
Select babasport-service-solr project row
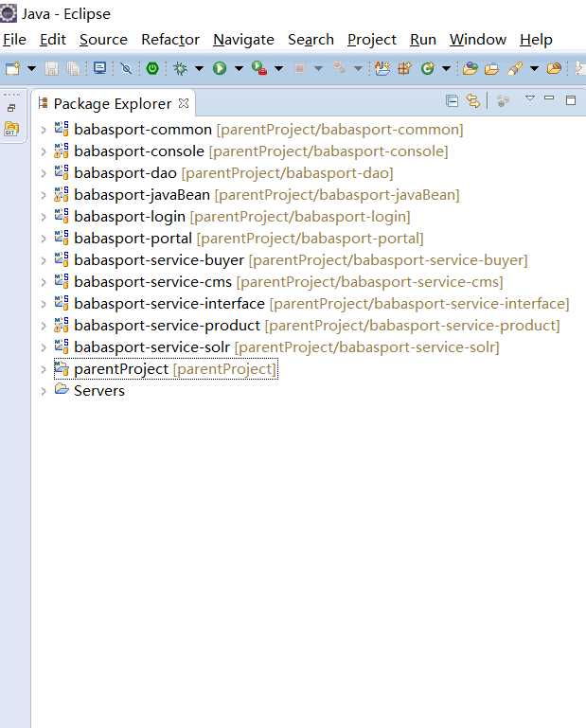(x=276, y=347)
